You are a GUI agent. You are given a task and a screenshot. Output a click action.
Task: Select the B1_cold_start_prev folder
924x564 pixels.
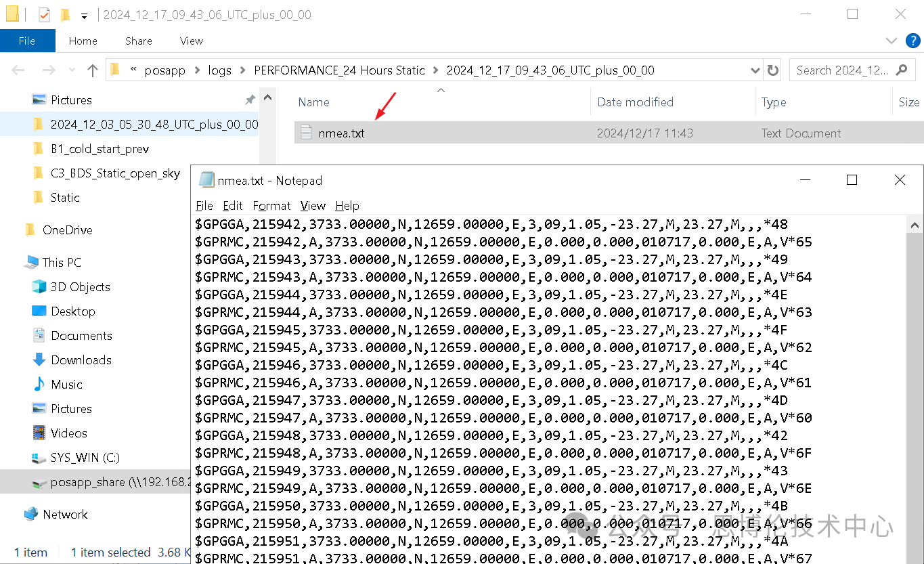coord(100,149)
